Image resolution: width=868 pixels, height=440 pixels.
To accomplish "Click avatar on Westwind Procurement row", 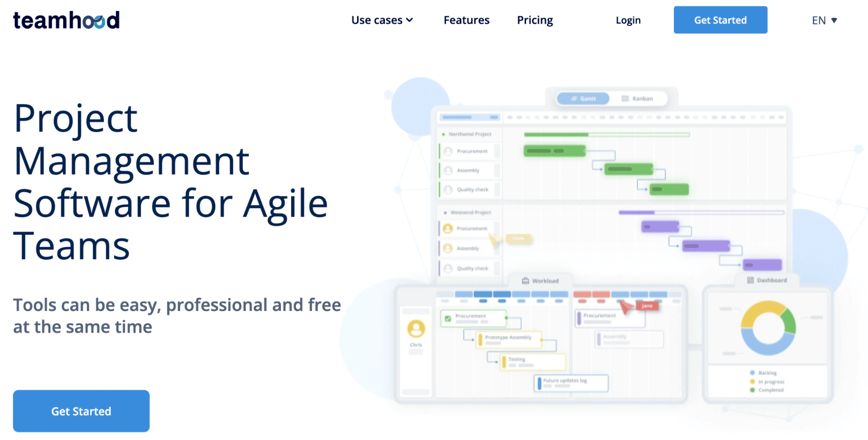I will point(448,229).
